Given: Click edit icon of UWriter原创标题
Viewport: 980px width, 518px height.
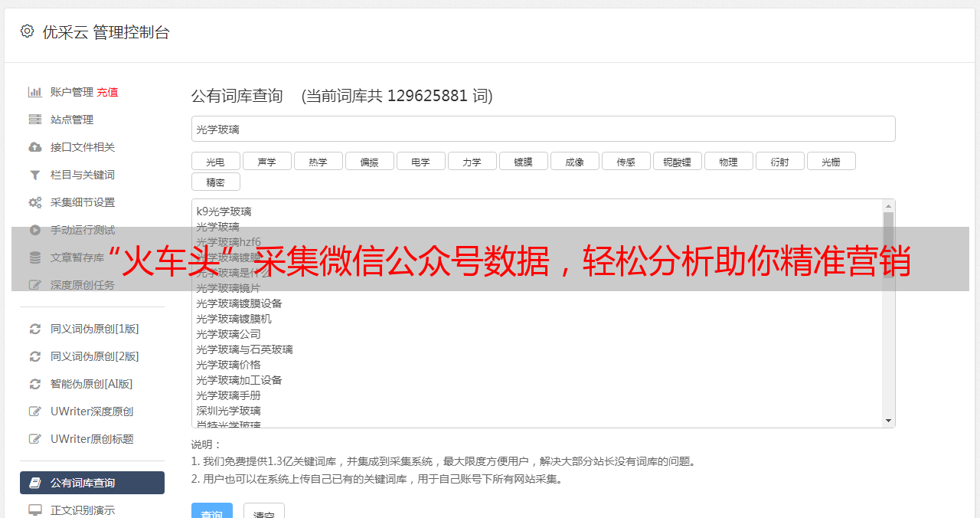Looking at the screenshot, I should [x=35, y=439].
